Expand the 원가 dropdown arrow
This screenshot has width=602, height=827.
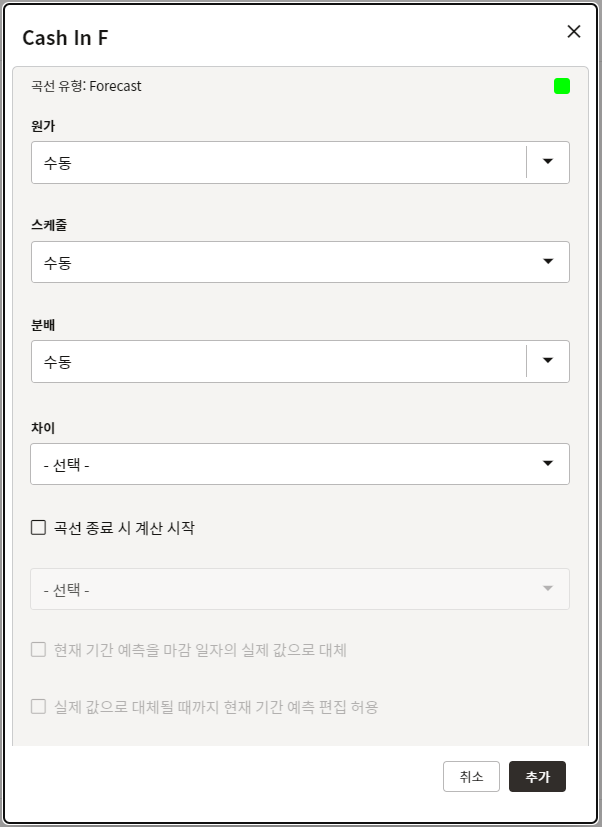pyautogui.click(x=548, y=162)
